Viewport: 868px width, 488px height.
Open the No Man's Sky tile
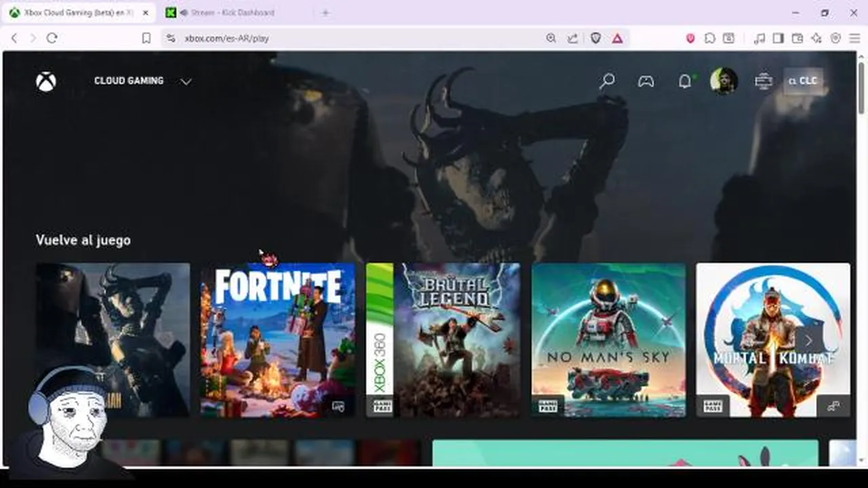click(x=609, y=340)
